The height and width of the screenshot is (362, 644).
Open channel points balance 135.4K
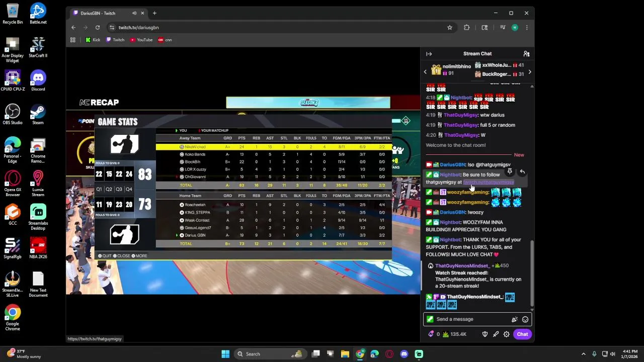454,334
